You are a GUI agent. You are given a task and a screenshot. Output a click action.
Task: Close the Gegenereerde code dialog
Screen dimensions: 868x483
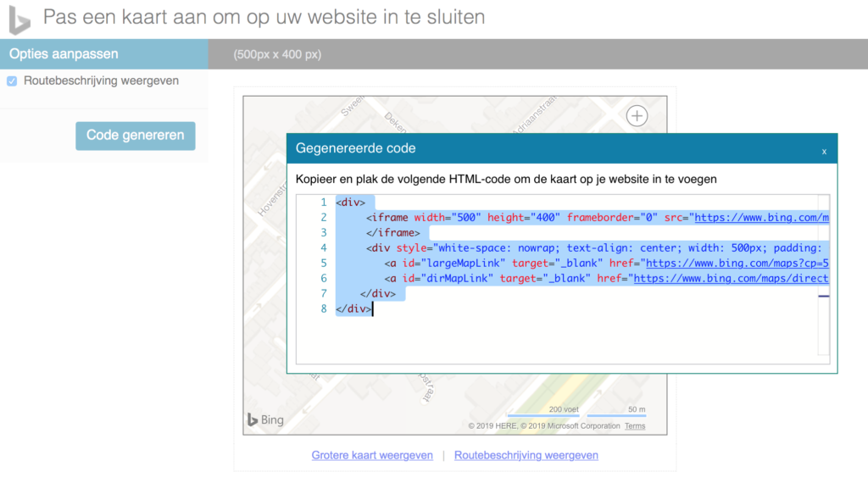tap(824, 152)
